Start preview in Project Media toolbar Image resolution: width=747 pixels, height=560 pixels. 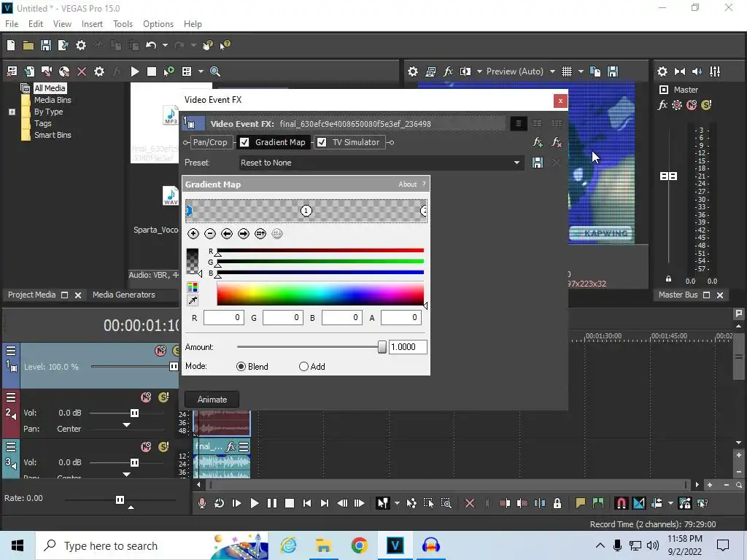click(135, 71)
